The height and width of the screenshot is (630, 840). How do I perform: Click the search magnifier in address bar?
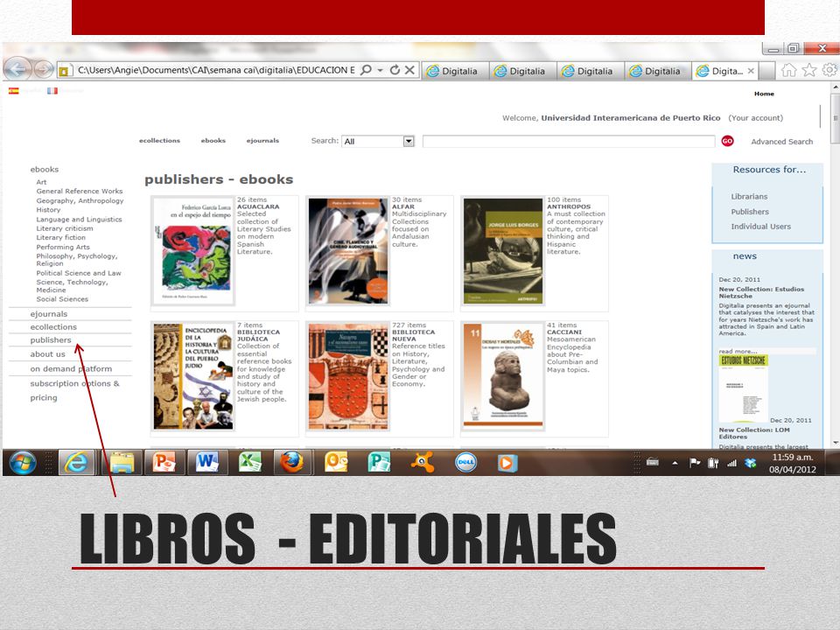[367, 70]
